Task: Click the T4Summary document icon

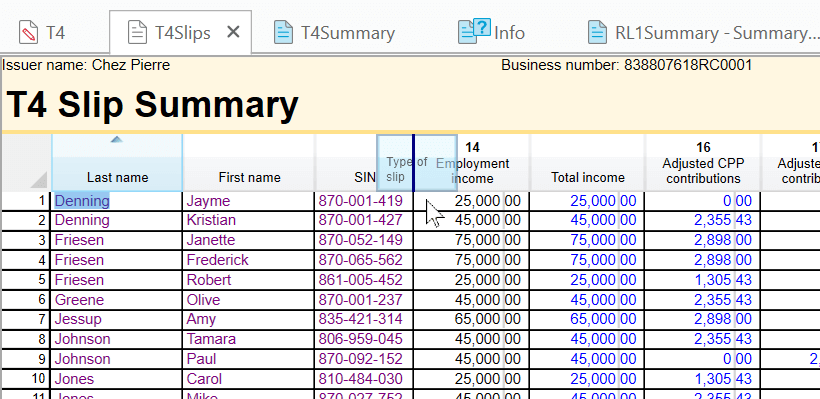Action: pyautogui.click(x=283, y=32)
